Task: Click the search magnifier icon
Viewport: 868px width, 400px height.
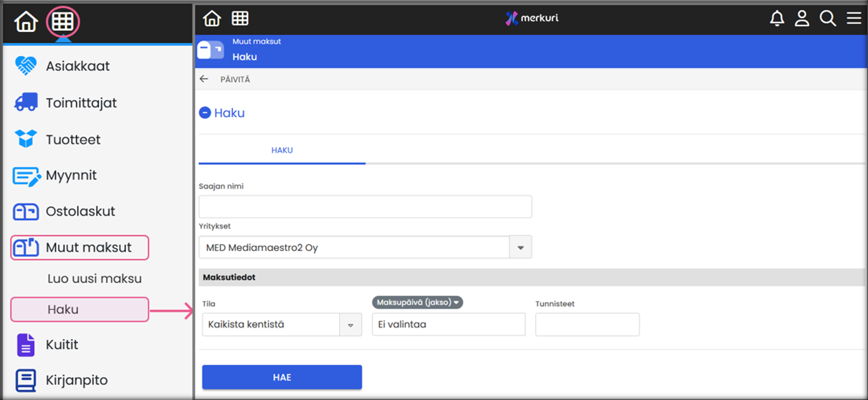Action: click(827, 19)
